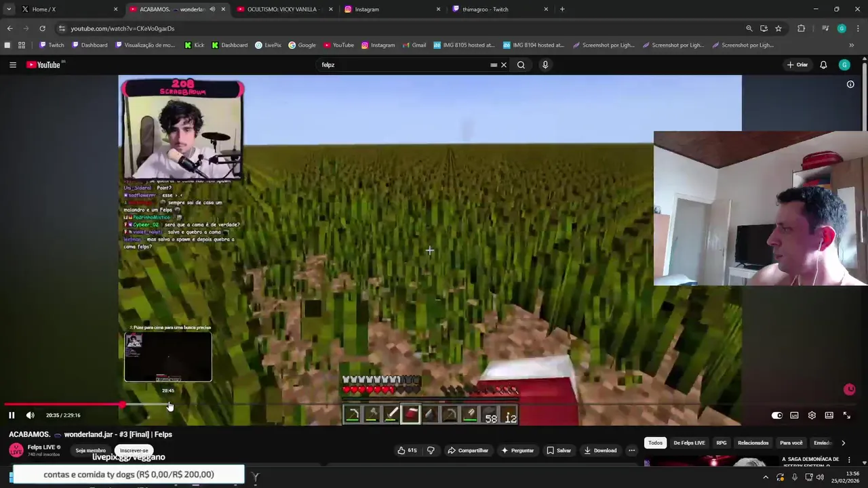Switch to the Instagram browser tab
The width and height of the screenshot is (868, 488).
(391, 9)
